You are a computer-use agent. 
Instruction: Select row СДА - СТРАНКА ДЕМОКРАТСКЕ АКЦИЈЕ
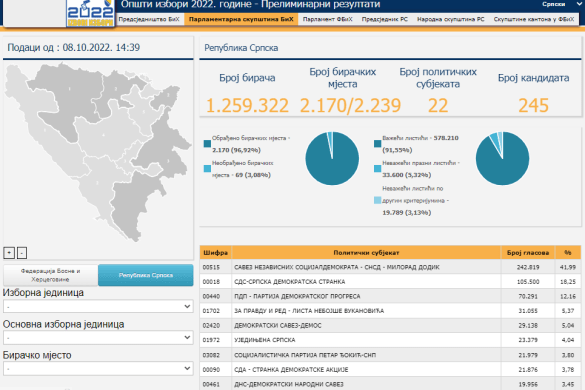tap(390, 369)
